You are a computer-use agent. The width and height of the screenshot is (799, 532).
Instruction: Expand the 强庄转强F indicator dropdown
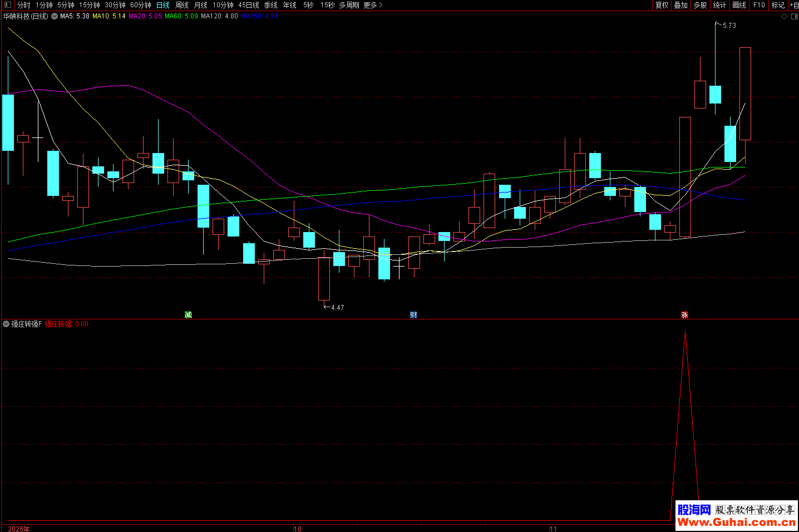coord(6,324)
